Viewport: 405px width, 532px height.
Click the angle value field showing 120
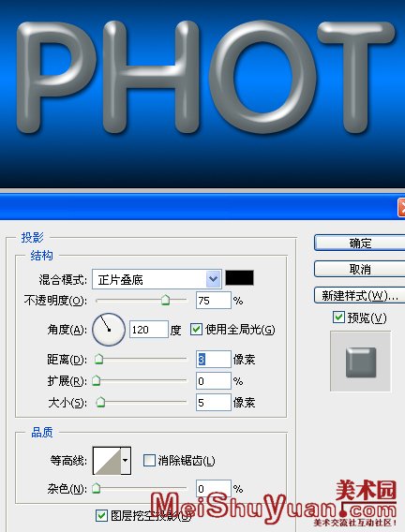pos(149,329)
